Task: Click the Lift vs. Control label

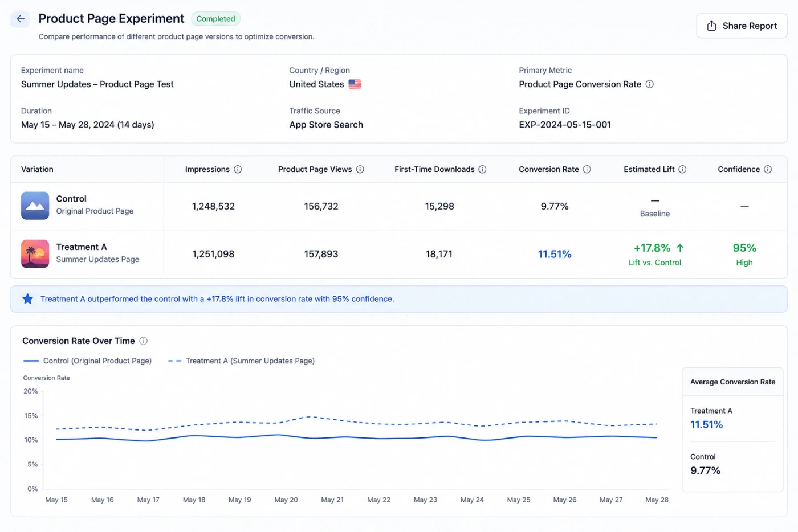Action: 655,263
